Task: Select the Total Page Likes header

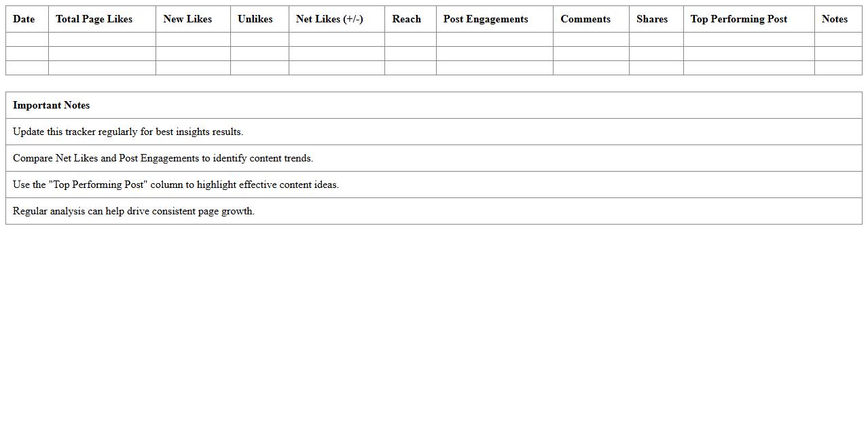Action: coord(94,19)
